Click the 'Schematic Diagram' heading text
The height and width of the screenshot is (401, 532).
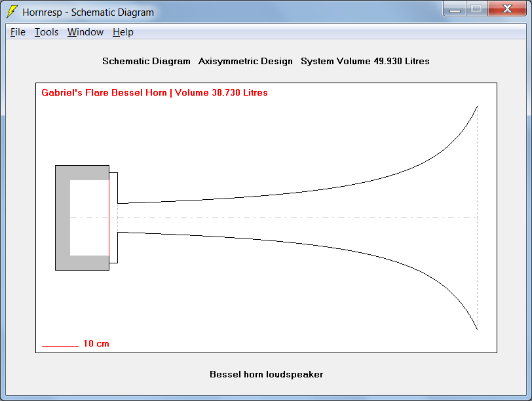[146, 61]
